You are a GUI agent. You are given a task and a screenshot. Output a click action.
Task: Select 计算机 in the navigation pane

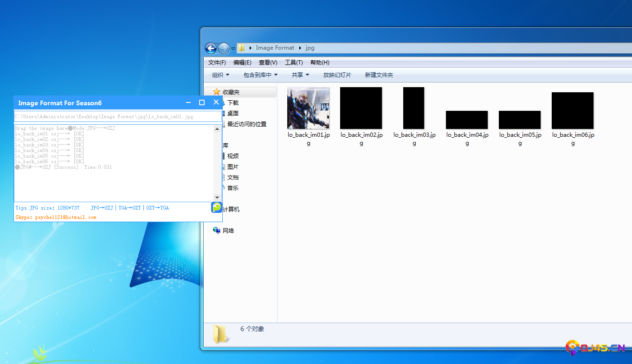point(231,209)
